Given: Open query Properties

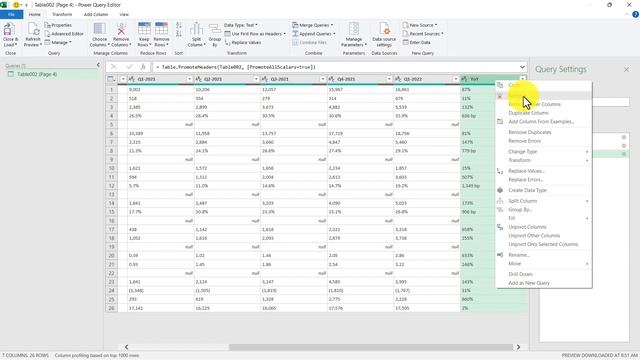Looking at the screenshot, I should click(58, 25).
